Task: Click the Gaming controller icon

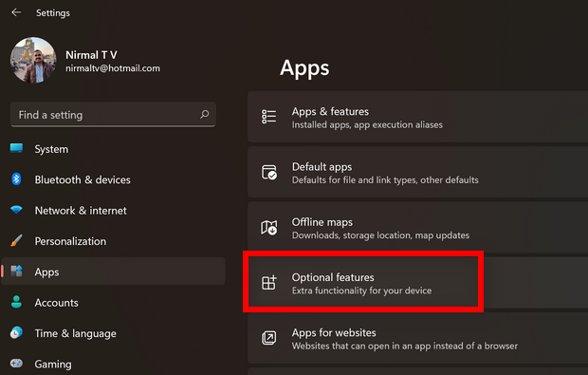Action: tap(16, 363)
